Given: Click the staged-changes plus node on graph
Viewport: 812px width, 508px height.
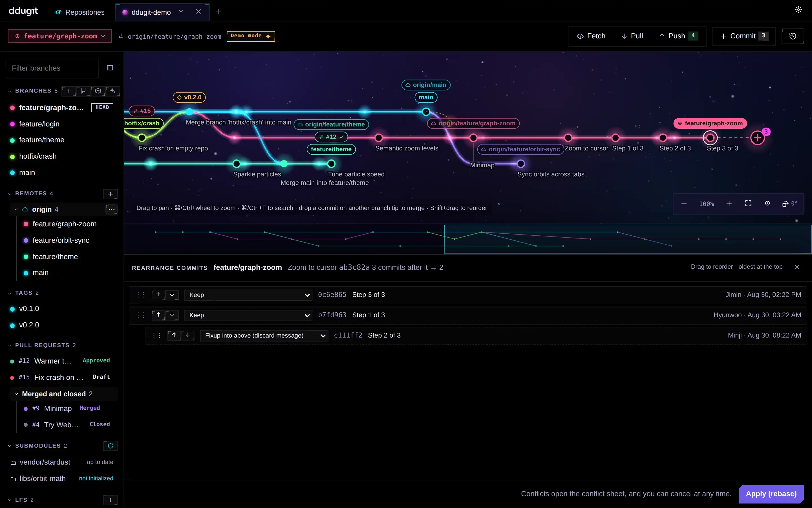Looking at the screenshot, I should coord(757,137).
